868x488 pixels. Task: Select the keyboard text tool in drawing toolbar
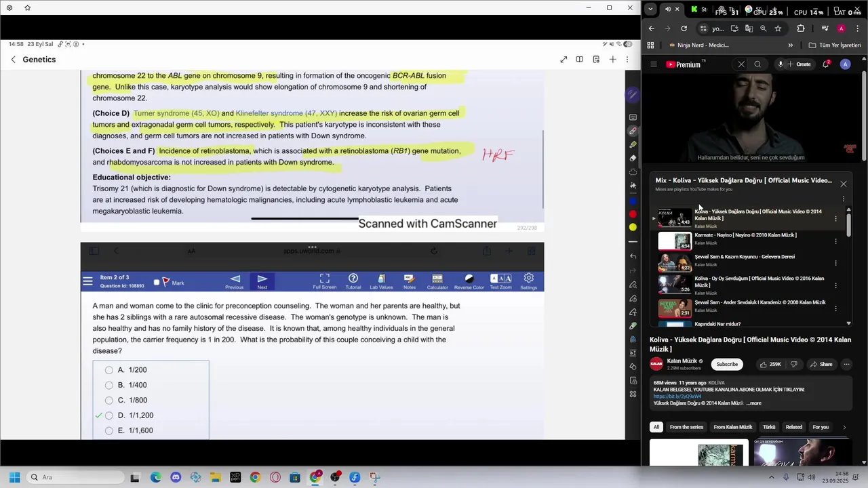[633, 117]
